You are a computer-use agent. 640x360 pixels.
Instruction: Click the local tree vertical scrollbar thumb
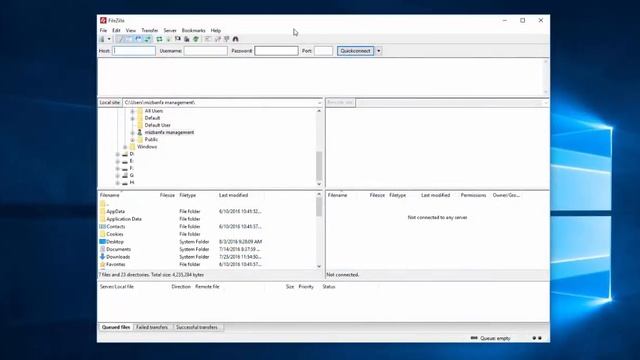point(319,166)
